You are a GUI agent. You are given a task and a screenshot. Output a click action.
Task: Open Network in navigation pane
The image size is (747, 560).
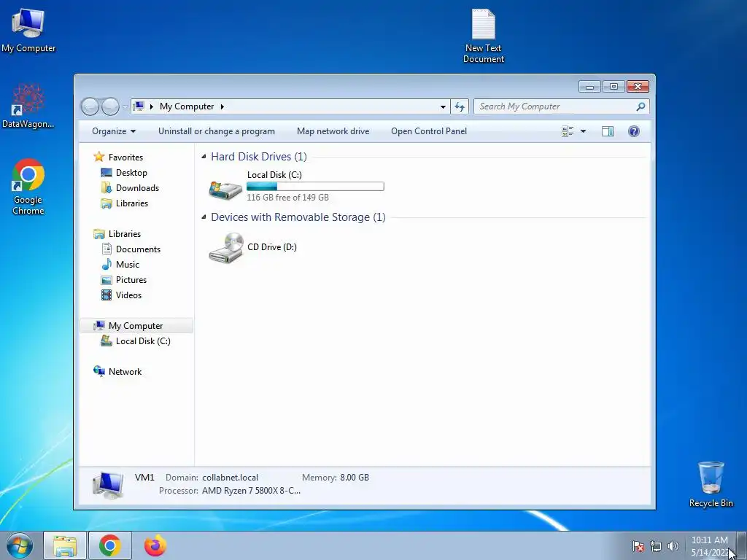point(125,371)
